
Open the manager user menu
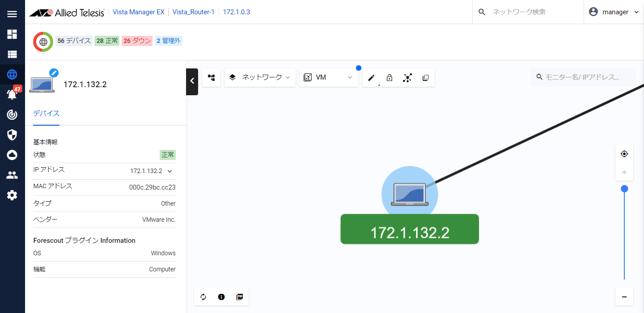614,12
